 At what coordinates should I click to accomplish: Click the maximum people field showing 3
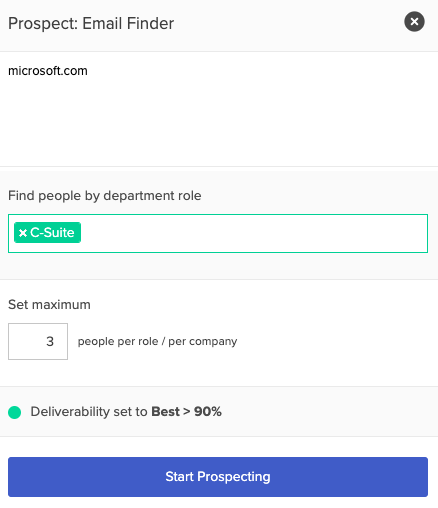[x=38, y=341]
